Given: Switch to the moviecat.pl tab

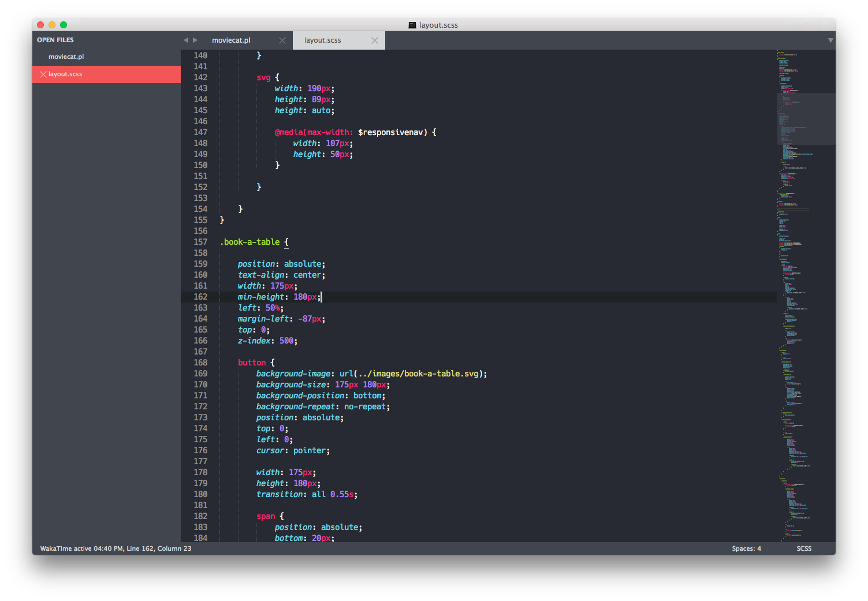Looking at the screenshot, I should [231, 40].
